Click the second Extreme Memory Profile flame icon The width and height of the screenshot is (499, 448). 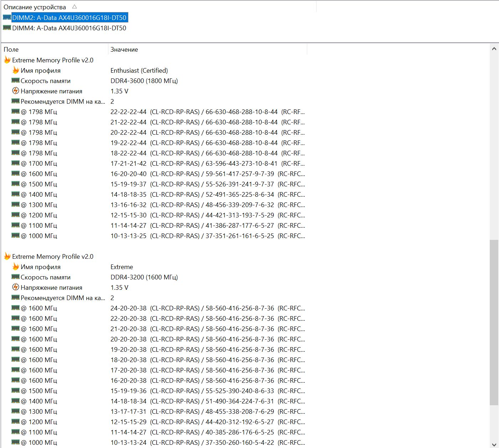click(7, 256)
